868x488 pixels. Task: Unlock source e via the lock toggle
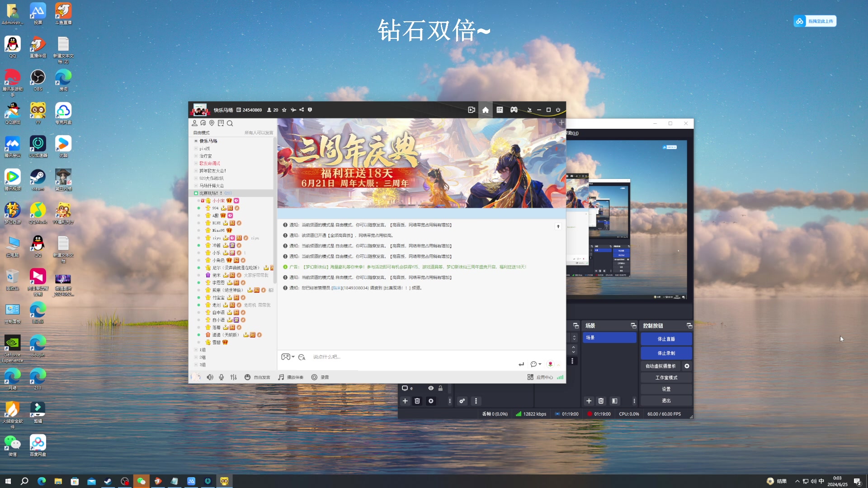pos(440,388)
